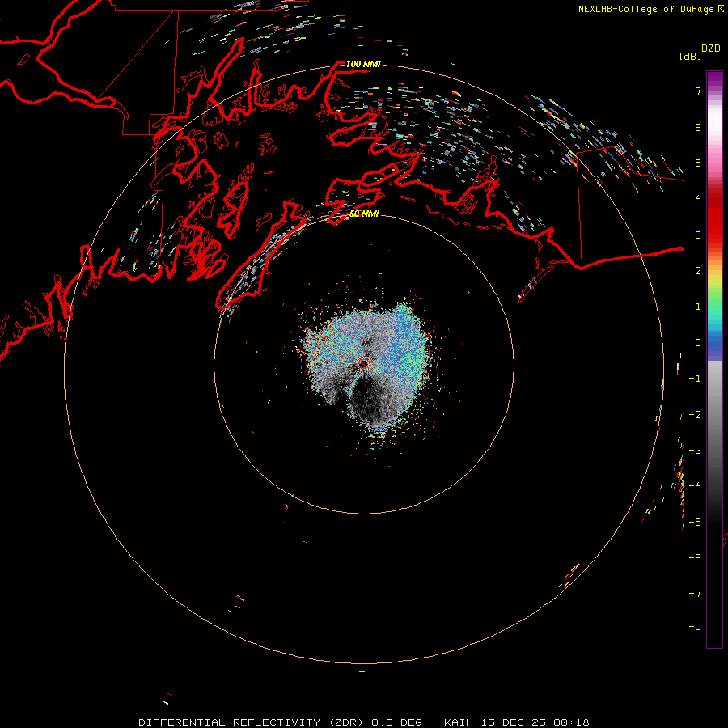Click the colorbar value 6 label

(698, 127)
